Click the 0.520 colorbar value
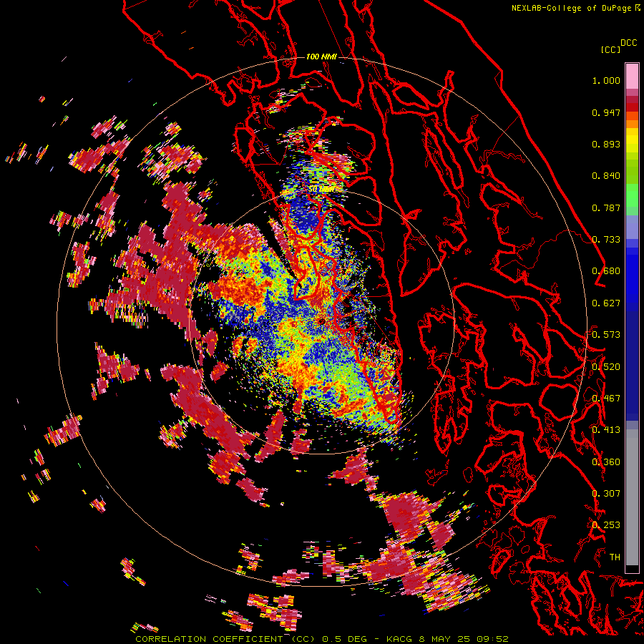Viewport: 644px width, 644px height. pos(606,366)
